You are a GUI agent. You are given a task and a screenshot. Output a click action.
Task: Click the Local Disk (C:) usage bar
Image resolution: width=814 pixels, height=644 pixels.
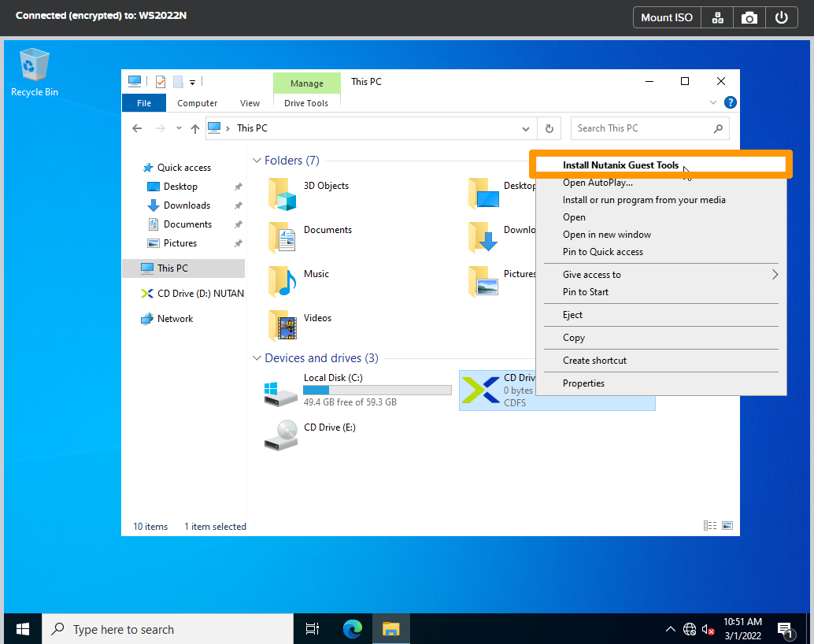tap(377, 390)
